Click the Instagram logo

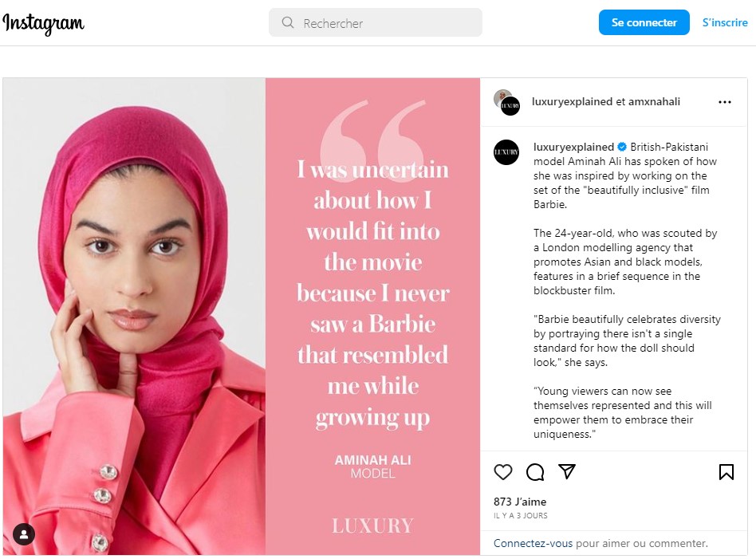click(43, 23)
